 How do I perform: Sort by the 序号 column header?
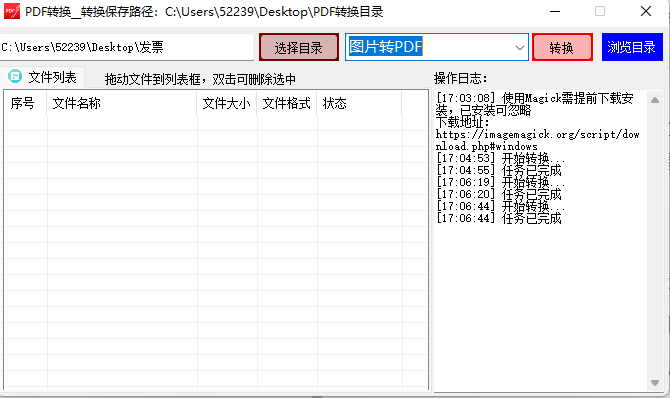[26, 103]
